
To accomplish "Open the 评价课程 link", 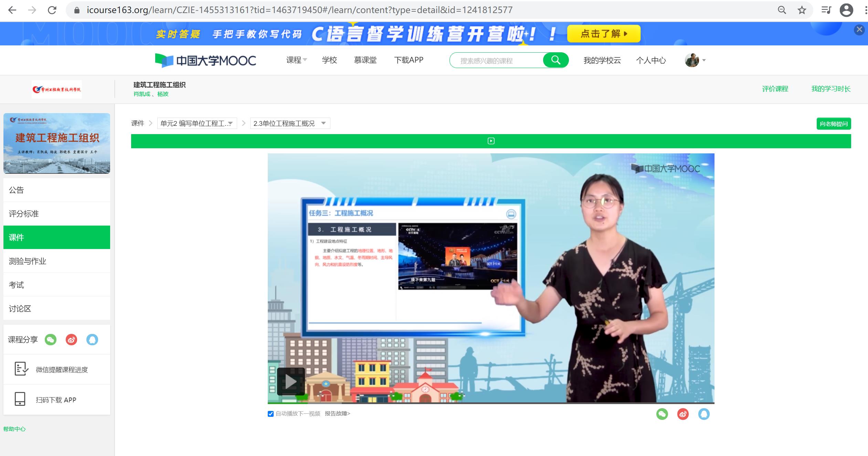I will pos(775,89).
